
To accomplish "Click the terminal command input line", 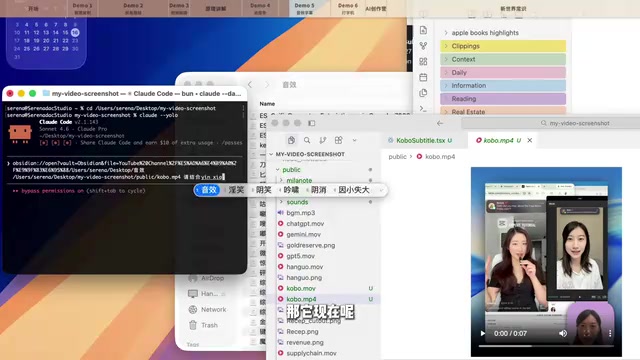I will (124, 170).
